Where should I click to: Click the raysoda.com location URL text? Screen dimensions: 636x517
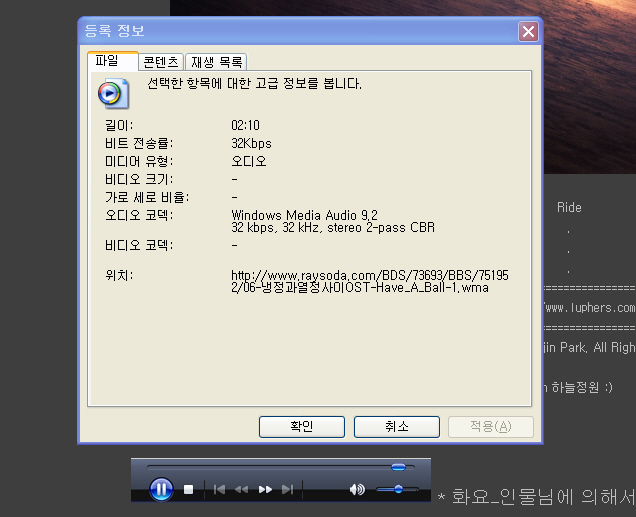[370, 281]
